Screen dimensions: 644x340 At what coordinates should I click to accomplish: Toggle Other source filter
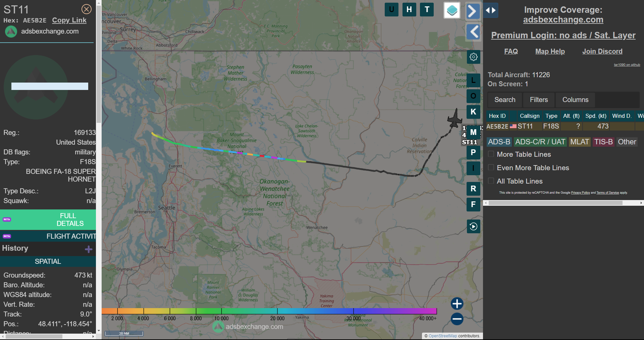[x=627, y=142]
